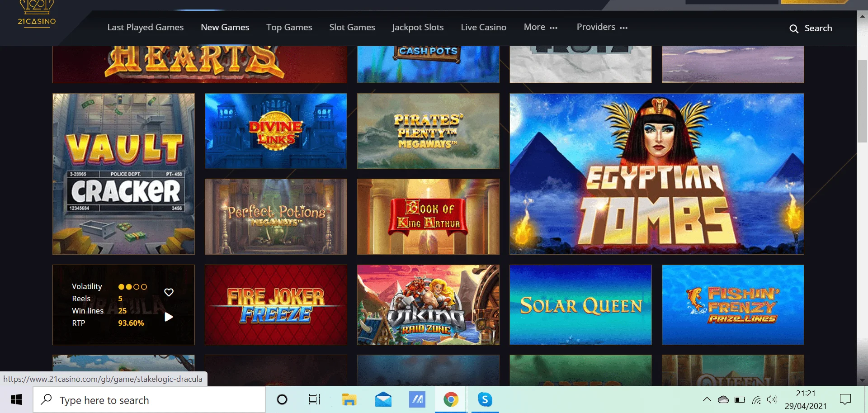868x413 pixels.
Task: Open Mail app from taskbar
Action: click(x=383, y=400)
